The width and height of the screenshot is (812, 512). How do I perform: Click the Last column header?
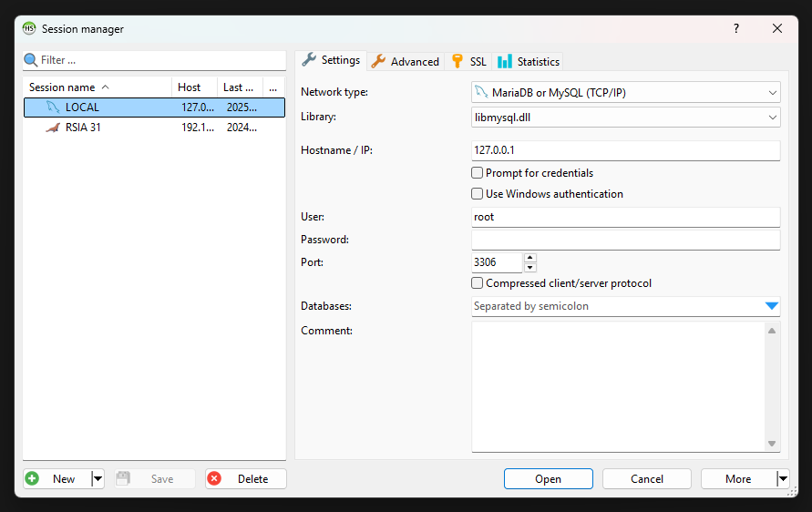(240, 87)
